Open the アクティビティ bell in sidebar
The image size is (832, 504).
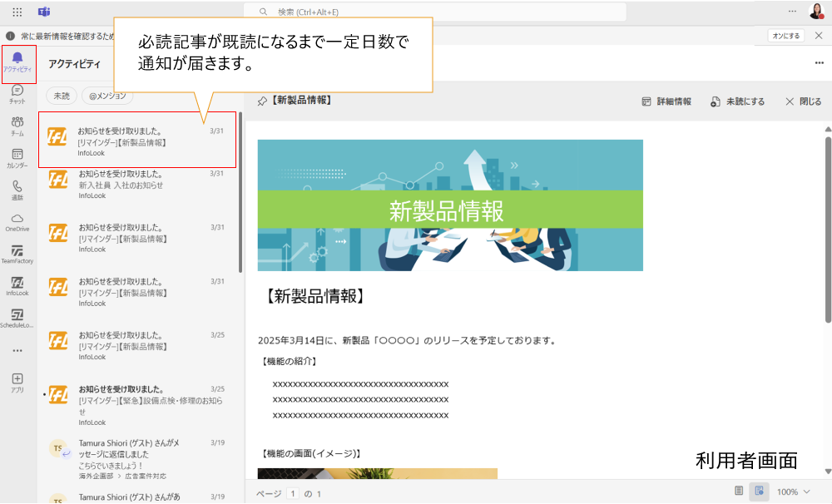pyautogui.click(x=17, y=61)
